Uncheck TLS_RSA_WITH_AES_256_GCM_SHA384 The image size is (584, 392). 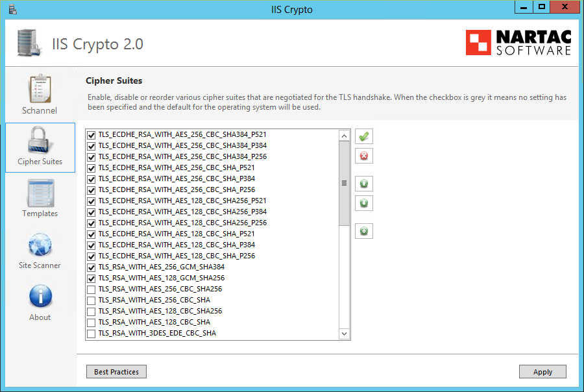[x=91, y=267]
